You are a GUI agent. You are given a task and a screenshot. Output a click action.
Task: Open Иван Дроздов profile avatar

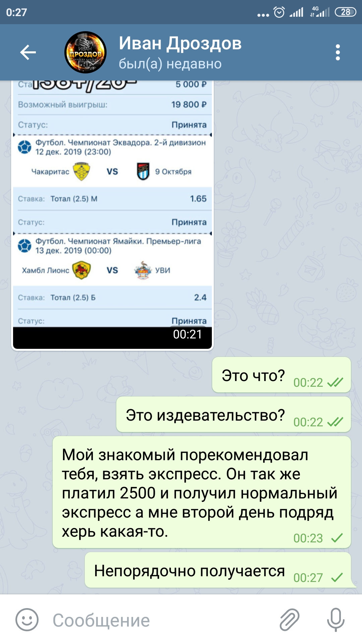coord(85,52)
